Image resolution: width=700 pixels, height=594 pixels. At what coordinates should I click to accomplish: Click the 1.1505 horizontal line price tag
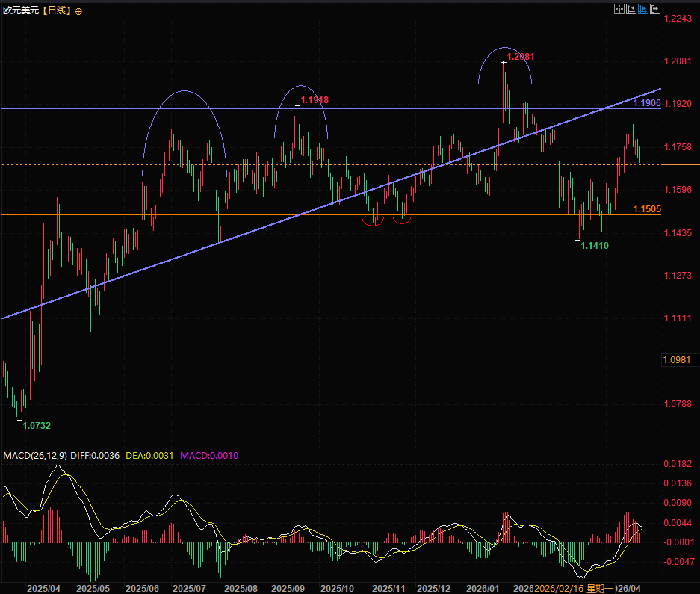647,209
